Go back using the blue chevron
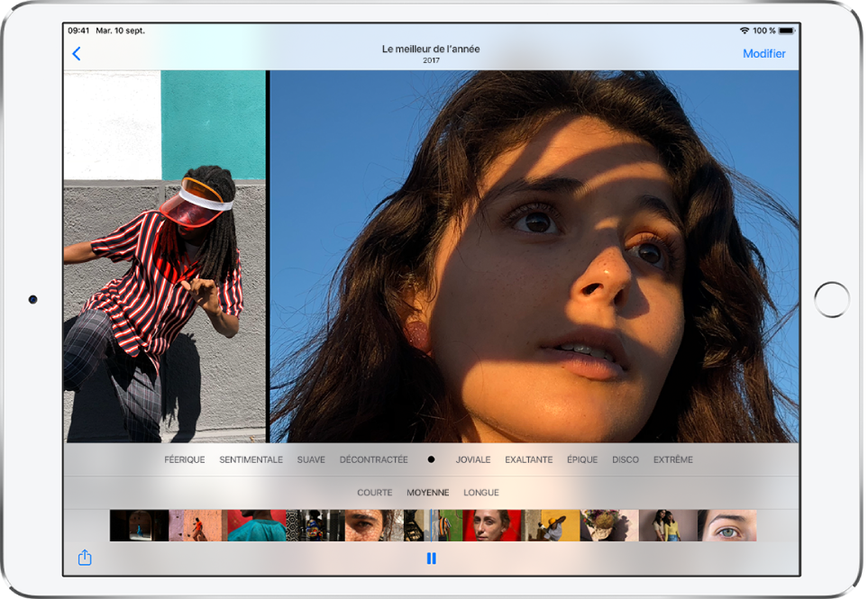The image size is (868, 599). coord(77,54)
